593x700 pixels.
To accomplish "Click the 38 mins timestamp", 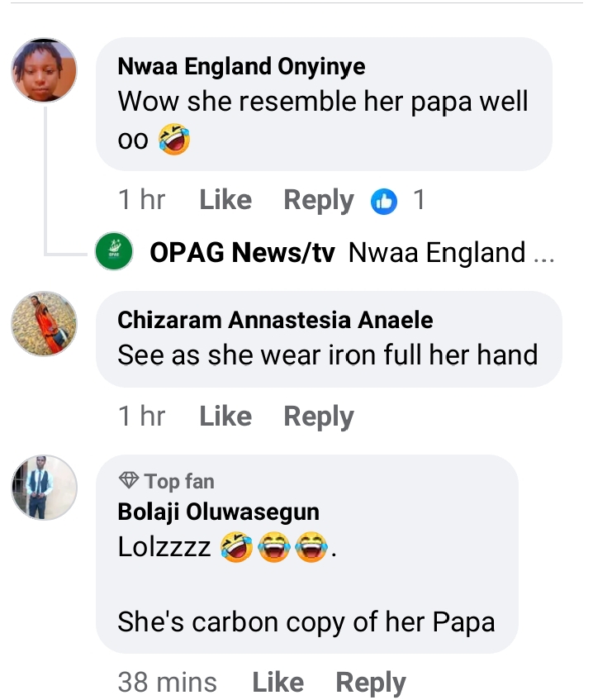I will point(167,683).
